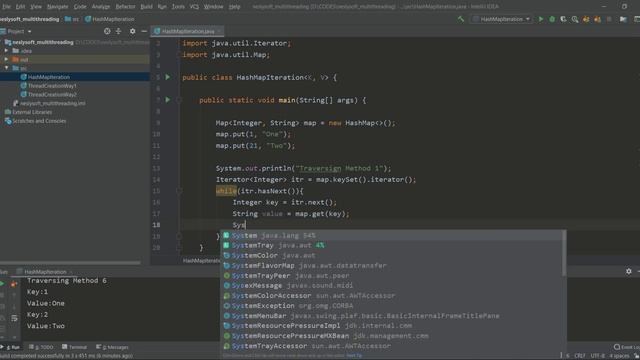Screen dimensions: 640x360
Task: Expand the out folder in project tree
Action: point(6,59)
